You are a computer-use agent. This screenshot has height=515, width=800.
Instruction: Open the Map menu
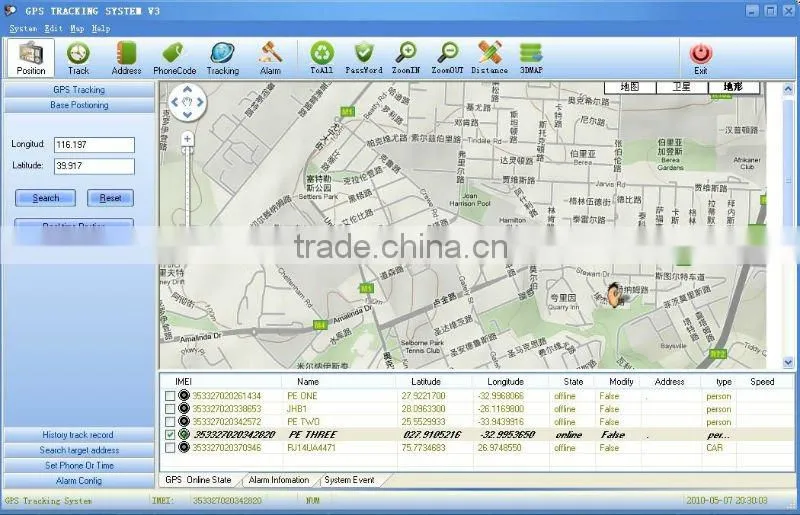[x=77, y=29]
